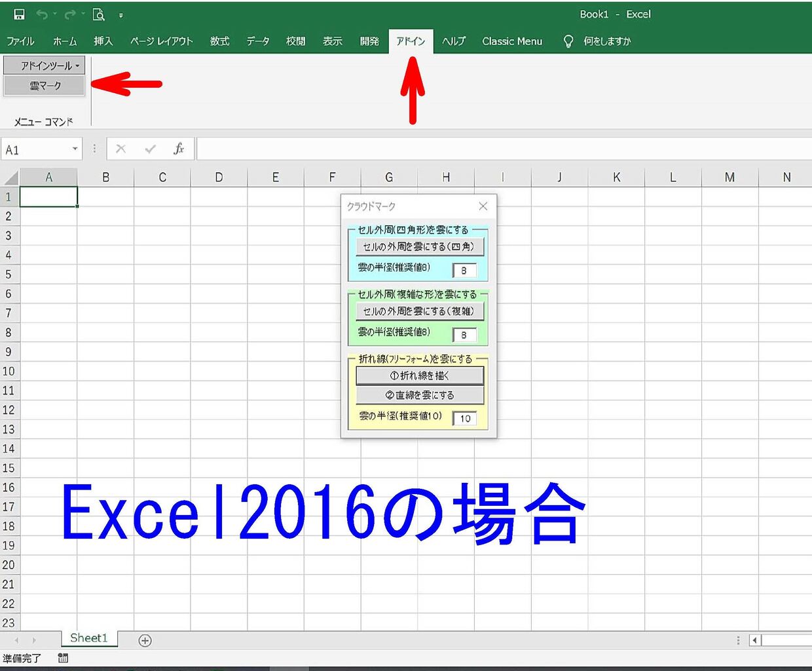Screen dimensions: 812x671
Task: Switch to the アドイン ribbon tab
Action: 411,41
